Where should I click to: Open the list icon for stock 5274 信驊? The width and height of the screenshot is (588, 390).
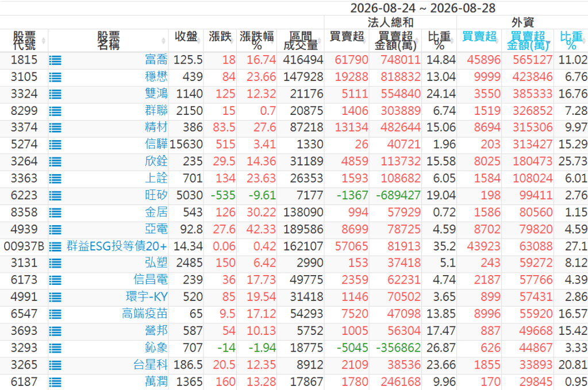tap(55, 145)
